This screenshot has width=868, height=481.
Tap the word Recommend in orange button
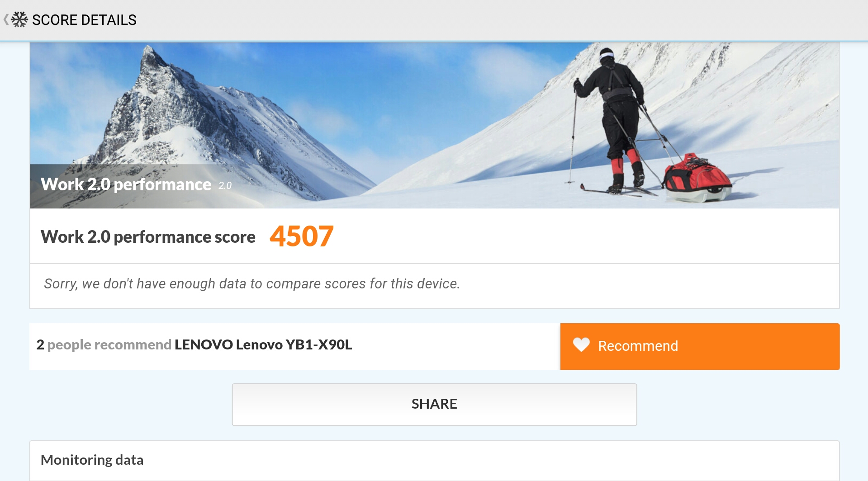(x=638, y=346)
